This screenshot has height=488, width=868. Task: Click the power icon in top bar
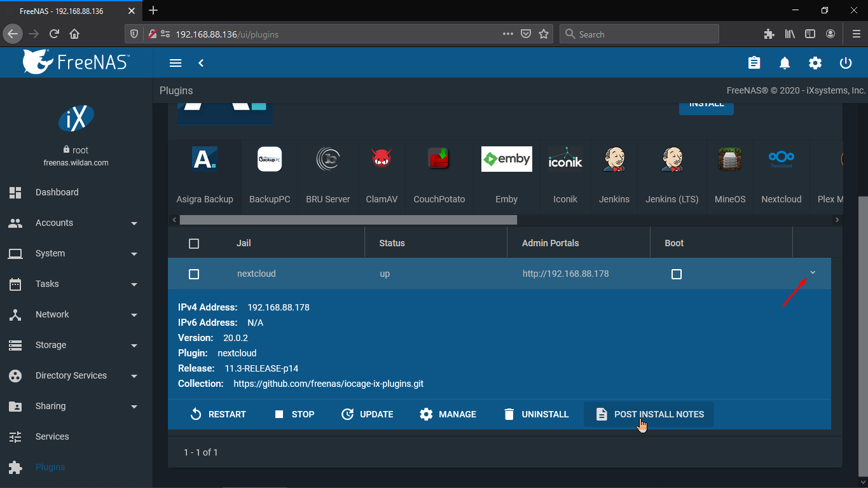[846, 63]
